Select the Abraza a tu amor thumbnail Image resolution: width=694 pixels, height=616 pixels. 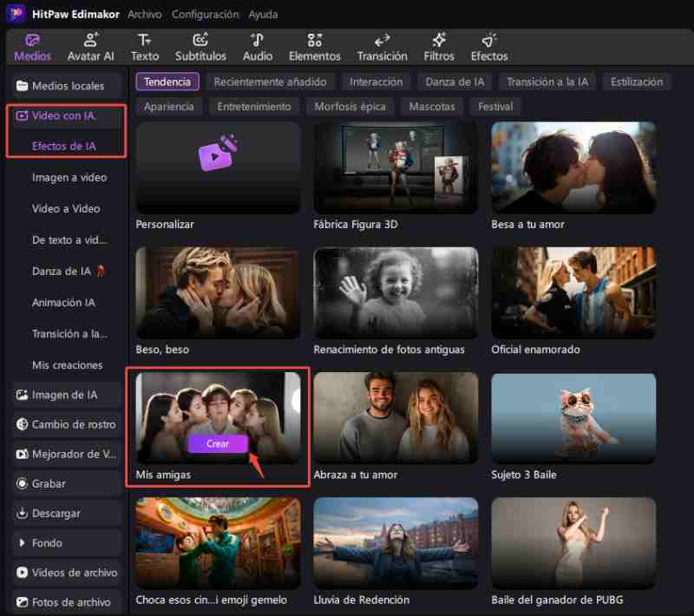396,417
